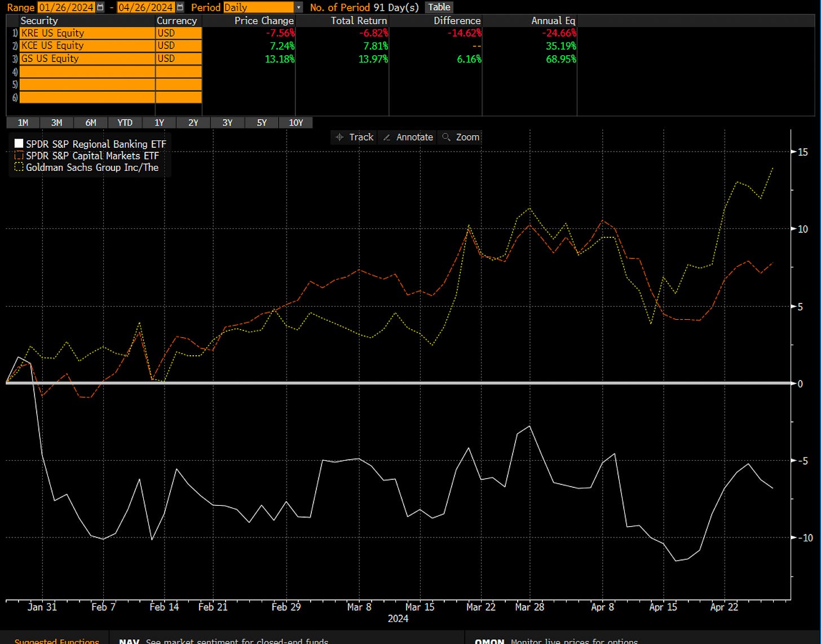Click SPDR S&P Capital Markets ETF legend label
821x644 pixels.
[92, 156]
